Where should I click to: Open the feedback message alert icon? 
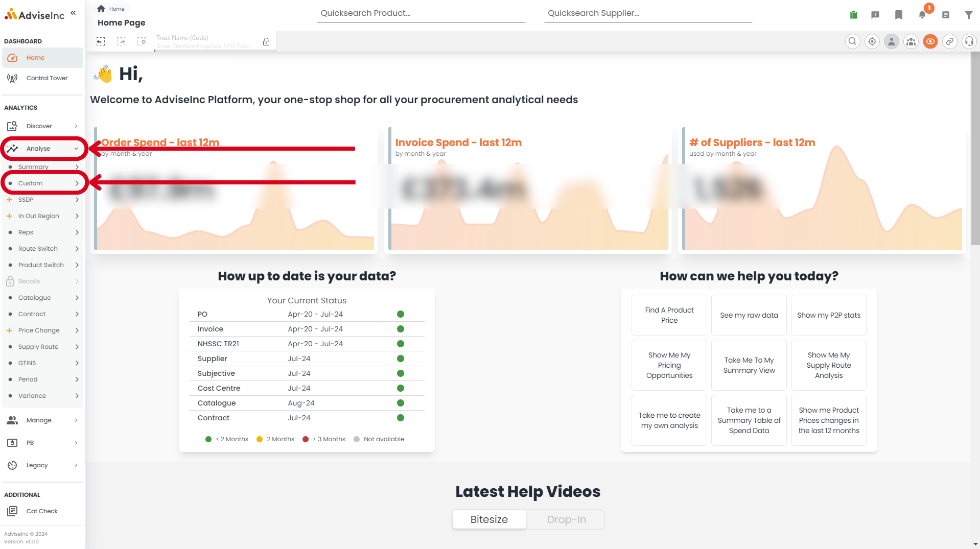click(x=875, y=15)
